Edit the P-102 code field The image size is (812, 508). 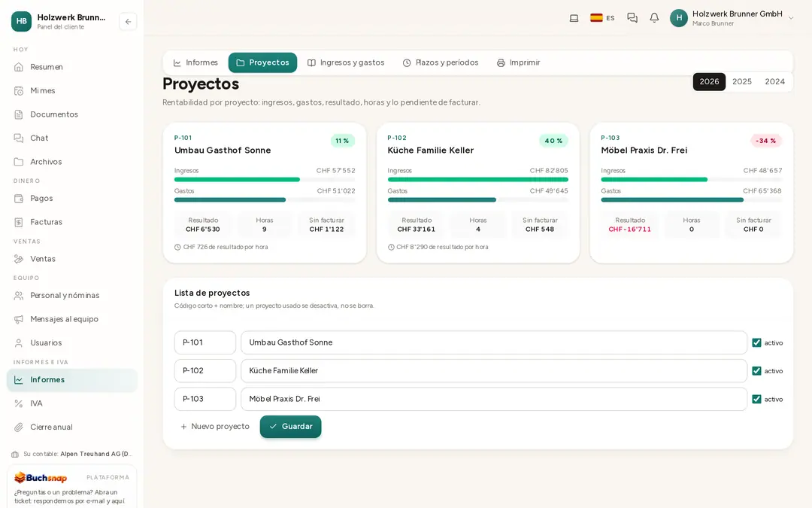click(x=205, y=370)
